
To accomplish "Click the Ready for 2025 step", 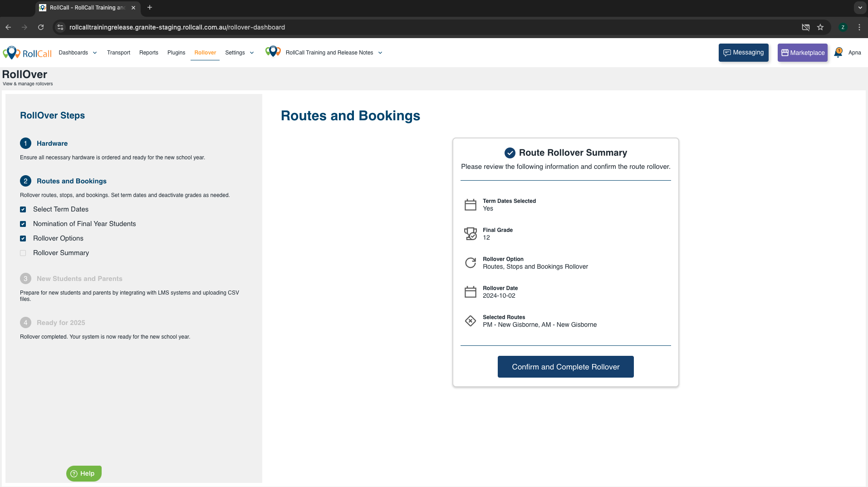I will tap(61, 323).
